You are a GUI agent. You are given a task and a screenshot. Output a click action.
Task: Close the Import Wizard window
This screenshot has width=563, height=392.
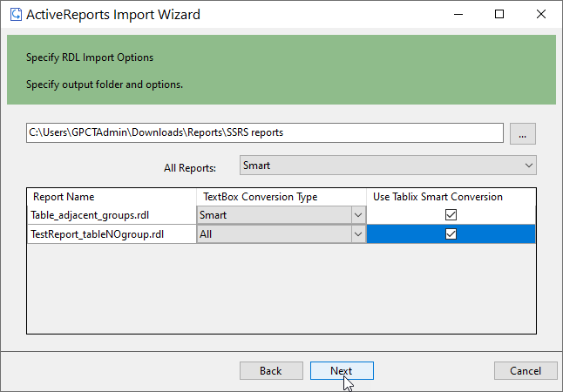[540, 14]
